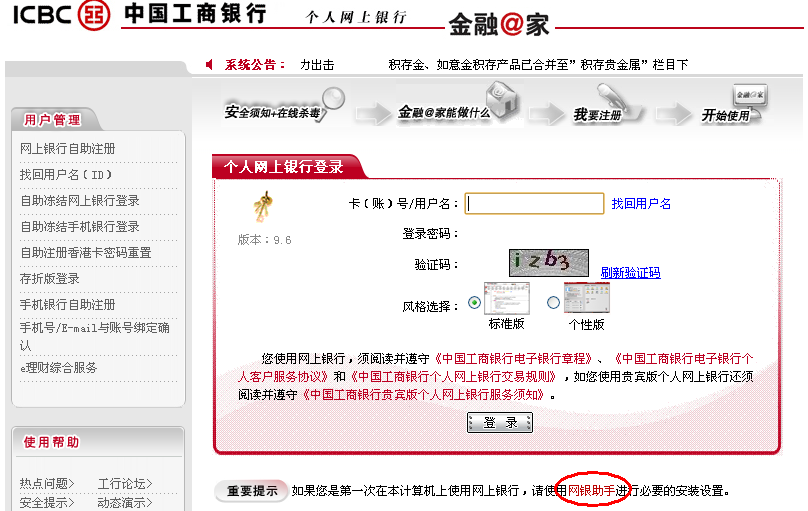Click the 登录 button
Image resolution: width=808 pixels, height=511 pixels.
(x=500, y=422)
